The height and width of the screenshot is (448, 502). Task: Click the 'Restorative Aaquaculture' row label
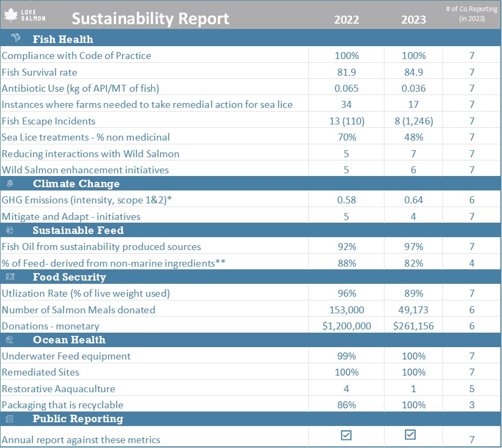(58, 388)
